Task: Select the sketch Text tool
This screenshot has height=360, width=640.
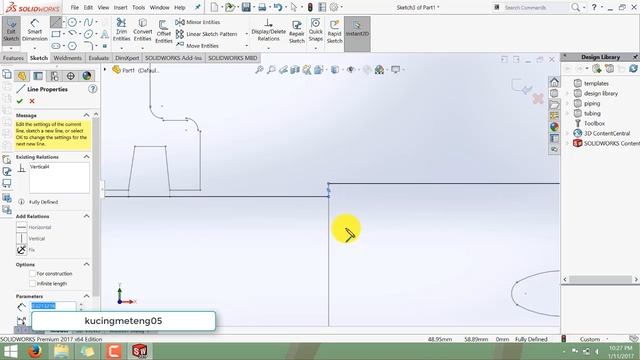Action: click(104, 34)
